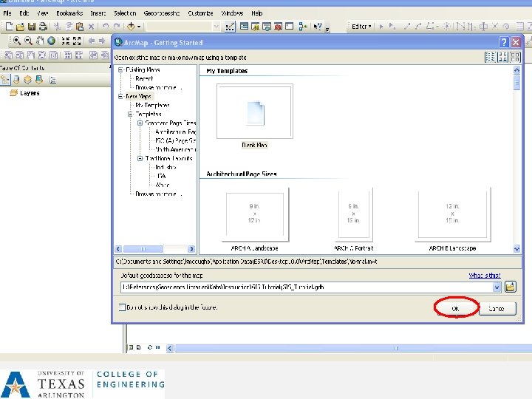This screenshot has width=532, height=399.
Task: Switch dialog to list view icon
Action: pyautogui.click(x=491, y=57)
